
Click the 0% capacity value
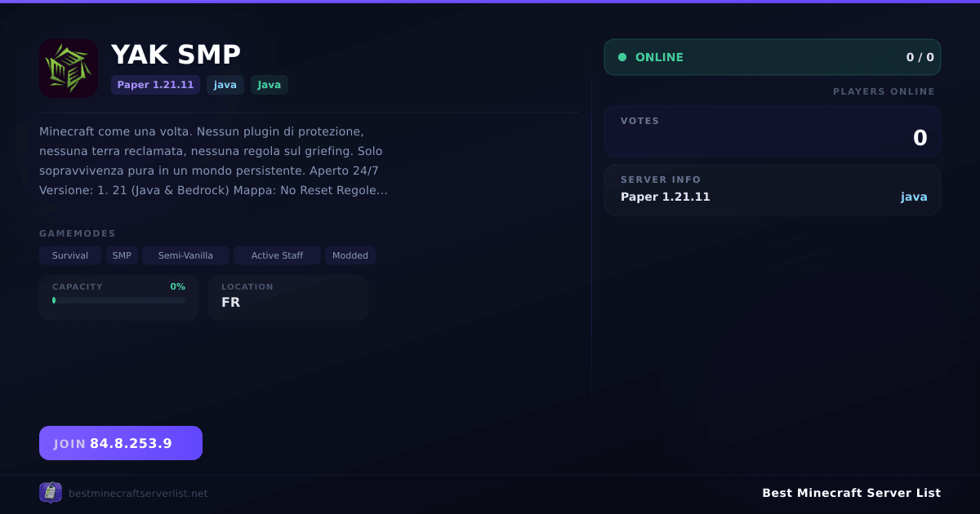(177, 286)
